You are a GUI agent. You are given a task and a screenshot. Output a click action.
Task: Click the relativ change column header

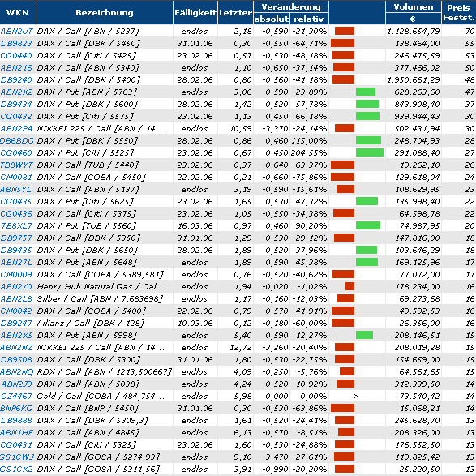(309, 19)
